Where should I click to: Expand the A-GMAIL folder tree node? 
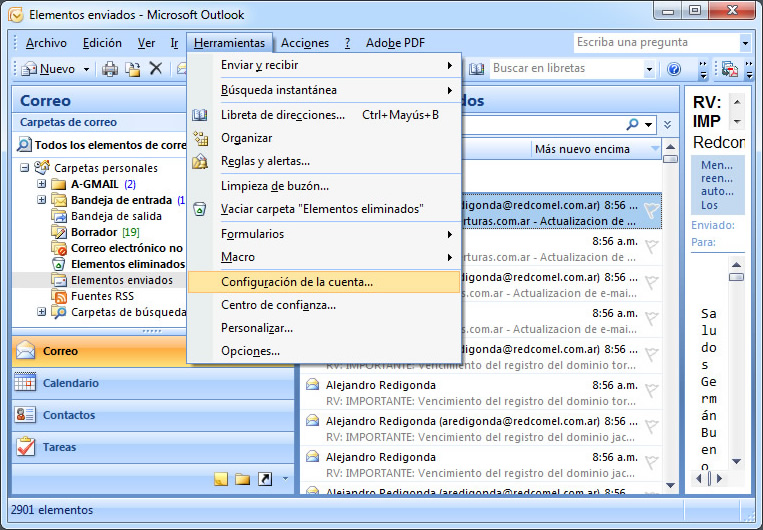click(x=42, y=184)
